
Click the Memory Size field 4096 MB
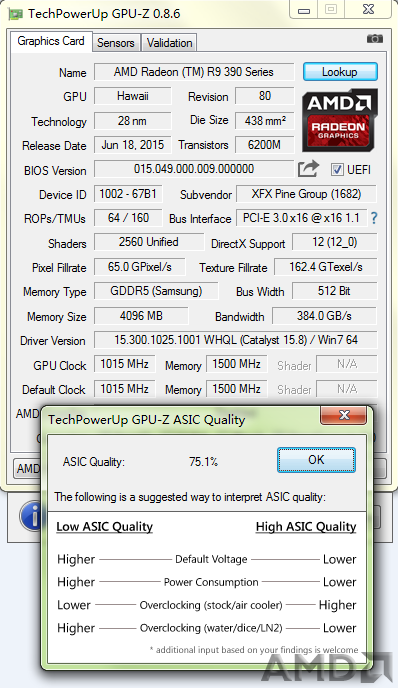coord(141,316)
